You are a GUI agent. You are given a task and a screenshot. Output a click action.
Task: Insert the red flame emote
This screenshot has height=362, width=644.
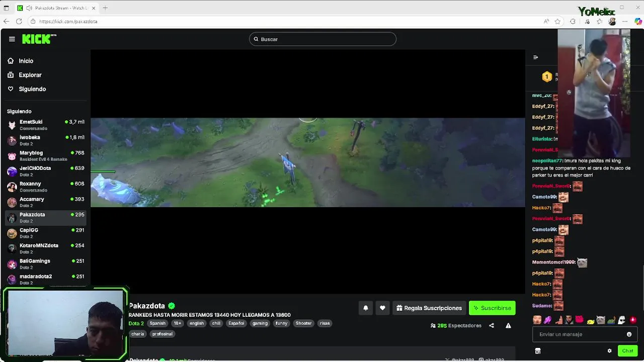[x=633, y=320]
